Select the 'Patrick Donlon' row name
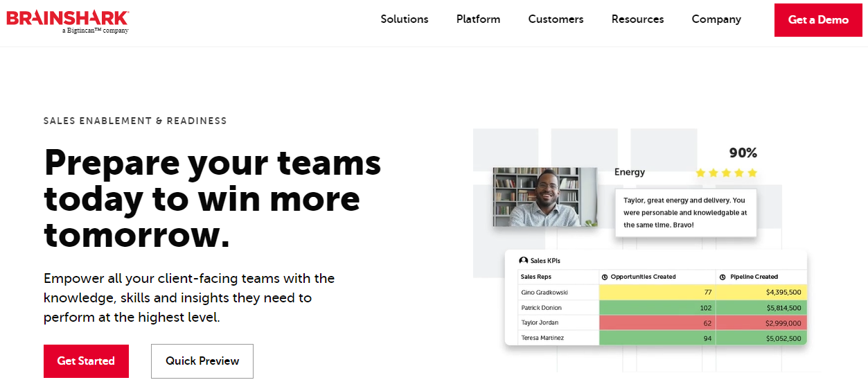 click(x=542, y=308)
